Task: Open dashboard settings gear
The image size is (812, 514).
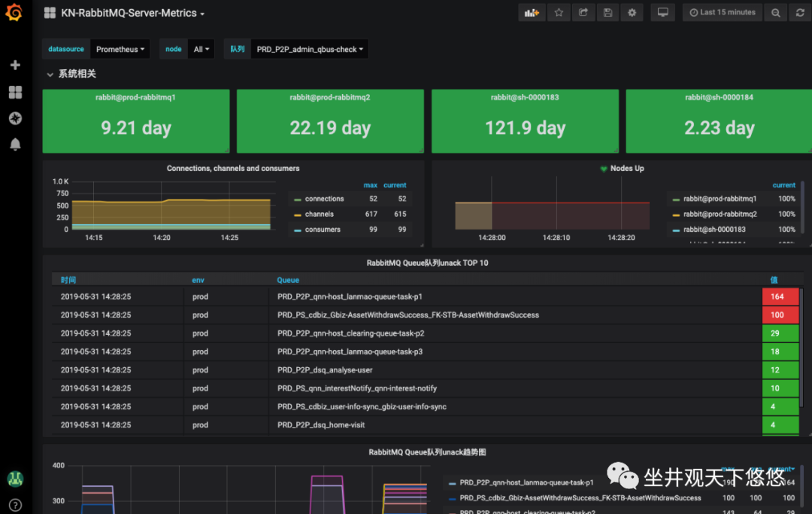Action: pos(632,12)
